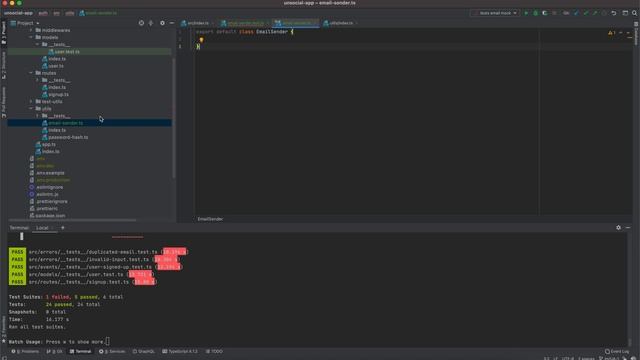Click the Git push arrow icon
The height and width of the screenshot is (360, 640).
pyautogui.click(x=595, y=13)
